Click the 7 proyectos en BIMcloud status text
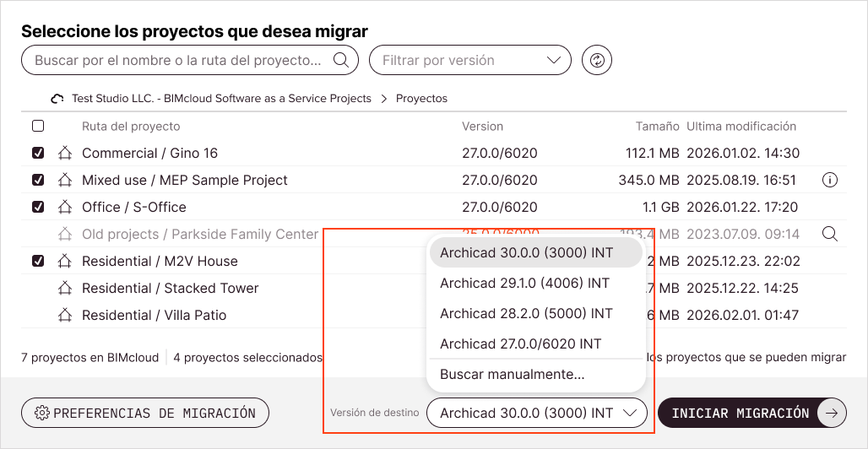Screen dimensions: 868x449 (90, 358)
